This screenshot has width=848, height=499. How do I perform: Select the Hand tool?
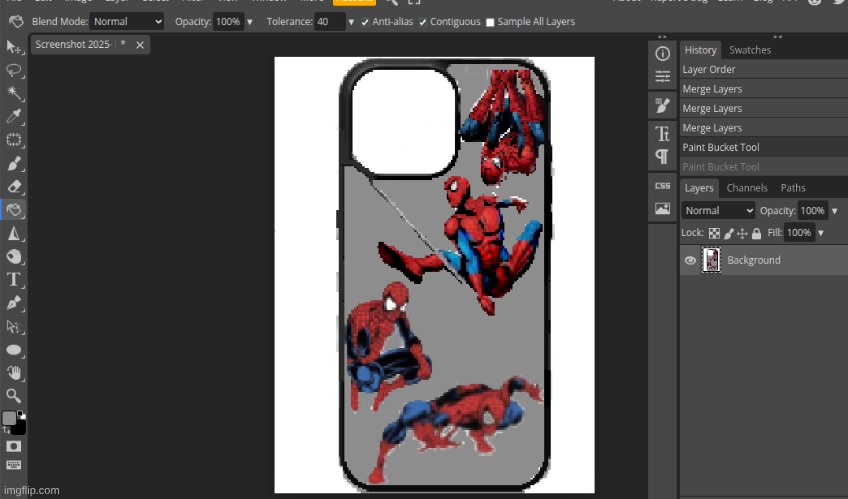coord(14,372)
